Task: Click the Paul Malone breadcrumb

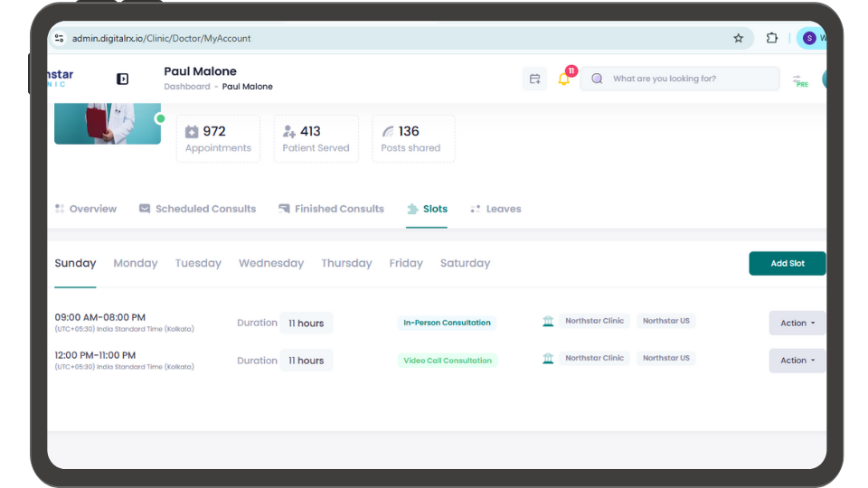Action: (248, 87)
